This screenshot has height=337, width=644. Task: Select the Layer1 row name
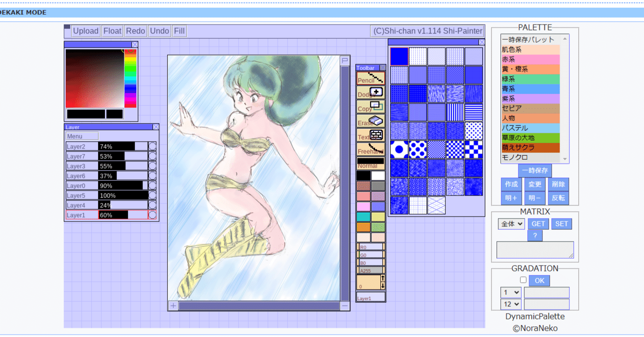tap(82, 215)
